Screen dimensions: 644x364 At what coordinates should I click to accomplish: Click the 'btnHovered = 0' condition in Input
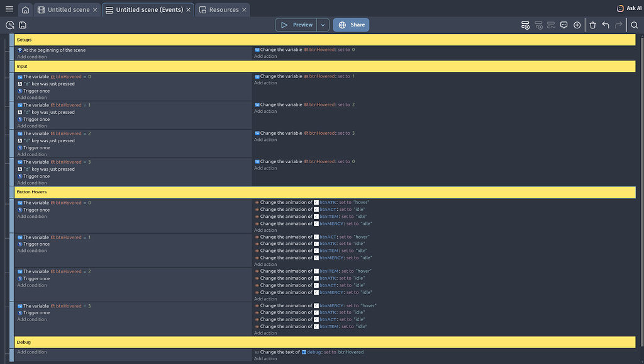click(54, 77)
